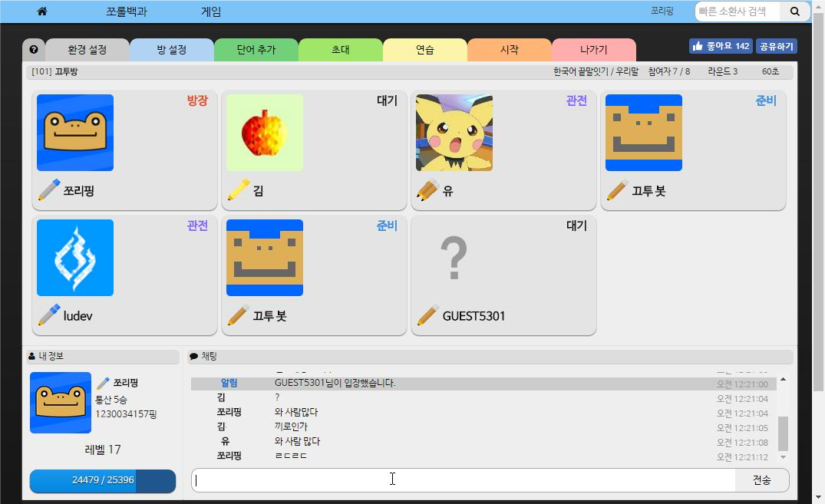
Task: Click 김's red apple avatar
Action: coord(265,133)
